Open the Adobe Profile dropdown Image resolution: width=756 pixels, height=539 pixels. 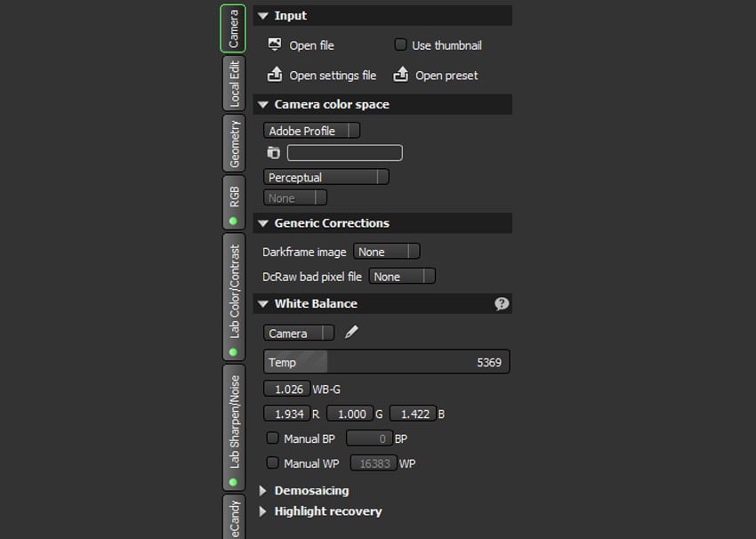(x=312, y=131)
